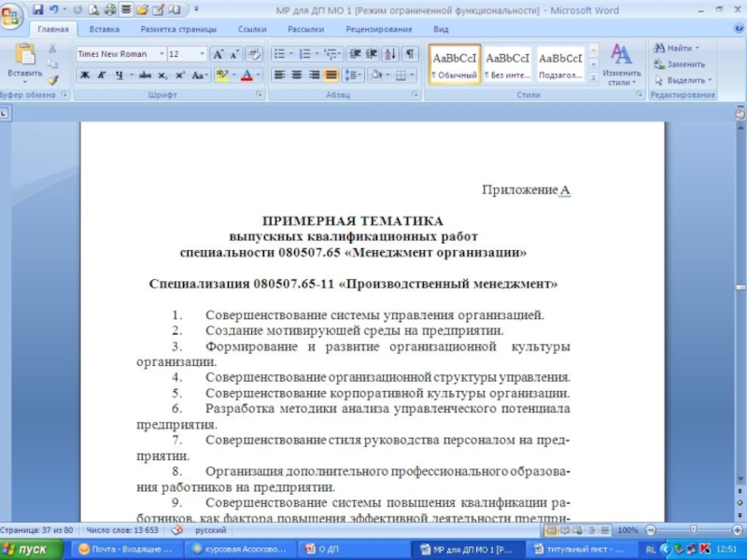Open the Times New Roman font dropdown
The width and height of the screenshot is (747, 560).
(162, 54)
